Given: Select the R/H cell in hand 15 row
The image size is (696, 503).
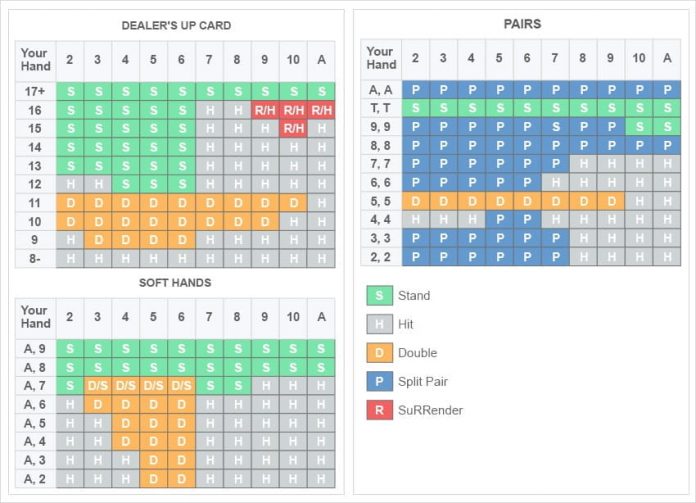Looking at the screenshot, I should click(x=293, y=128).
